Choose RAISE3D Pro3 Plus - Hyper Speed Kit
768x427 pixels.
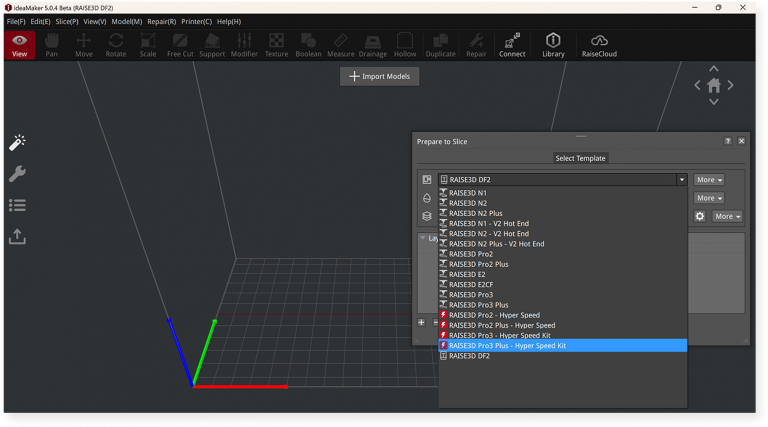click(507, 345)
